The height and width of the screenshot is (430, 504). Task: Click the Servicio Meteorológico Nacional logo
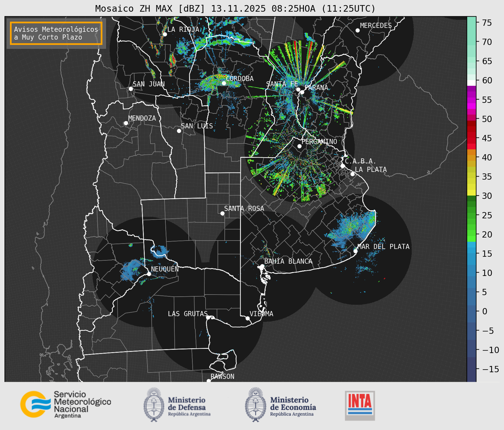click(x=66, y=404)
